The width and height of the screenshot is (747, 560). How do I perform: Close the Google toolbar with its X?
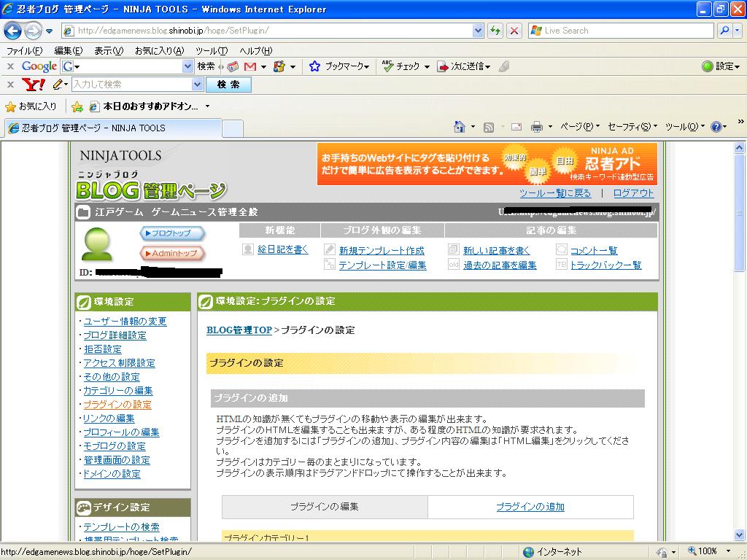click(x=10, y=66)
